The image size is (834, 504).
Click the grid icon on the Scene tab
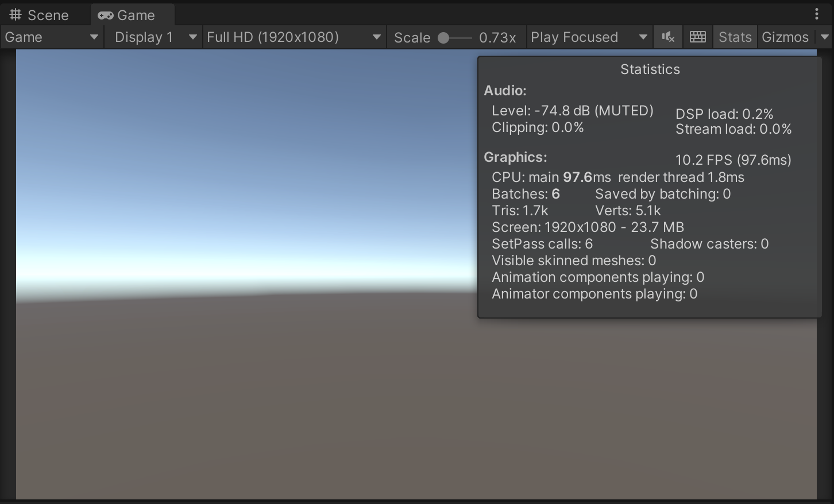pos(16,15)
